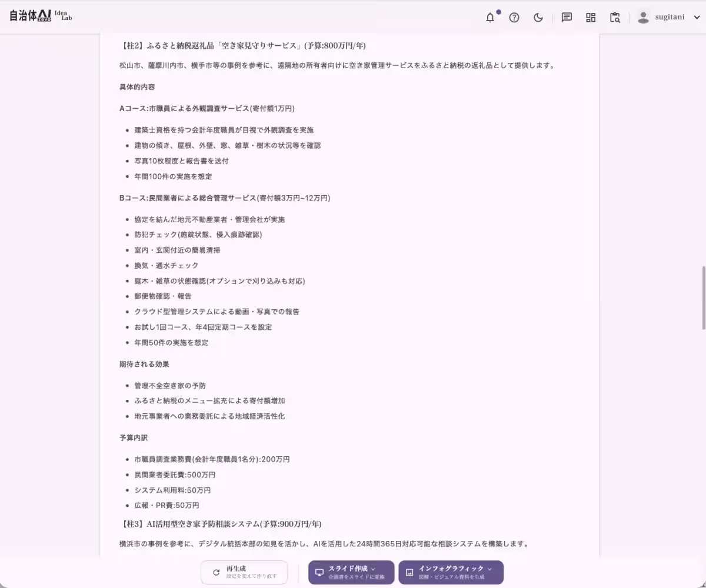Click the Aコース heading line
Viewport: 706px width, 588px height.
207,108
